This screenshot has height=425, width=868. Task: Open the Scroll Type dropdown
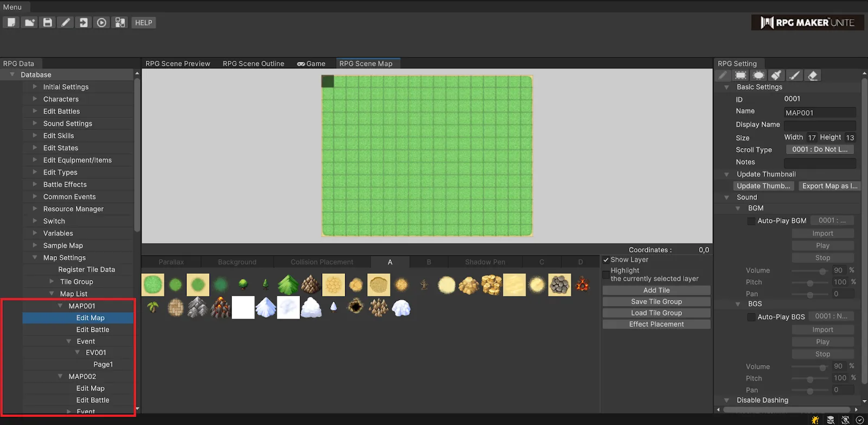click(819, 149)
